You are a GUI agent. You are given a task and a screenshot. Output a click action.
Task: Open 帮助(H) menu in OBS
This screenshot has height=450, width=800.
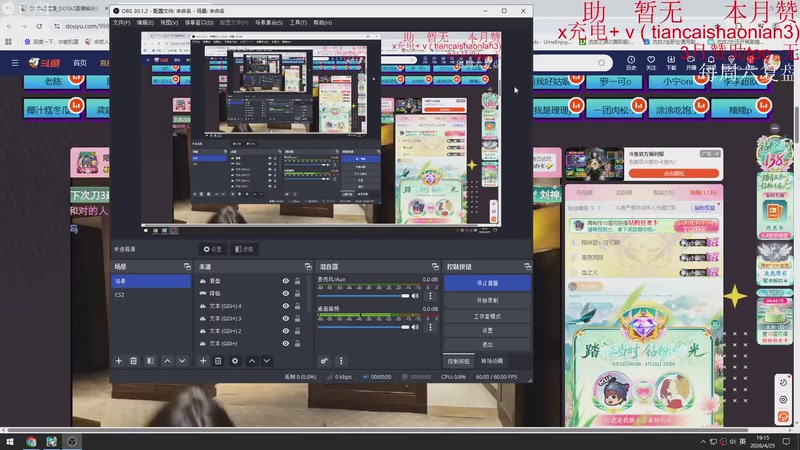(x=322, y=22)
